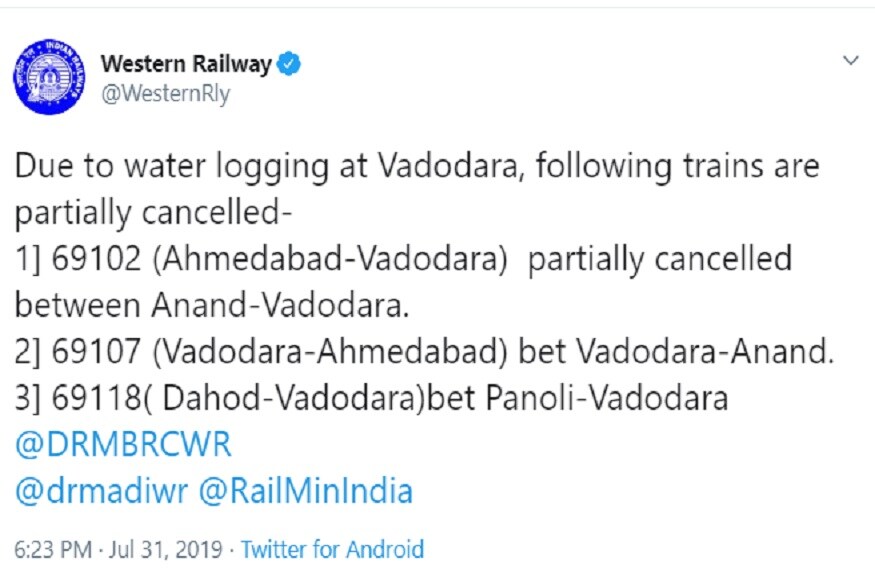Open the @RailMinIndia mention

[306, 491]
